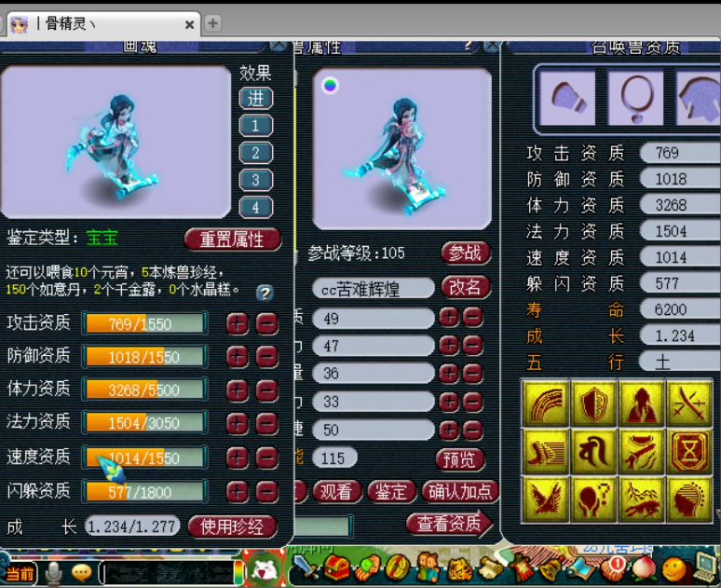
Task: Click 确认加点 button
Action: [460, 491]
